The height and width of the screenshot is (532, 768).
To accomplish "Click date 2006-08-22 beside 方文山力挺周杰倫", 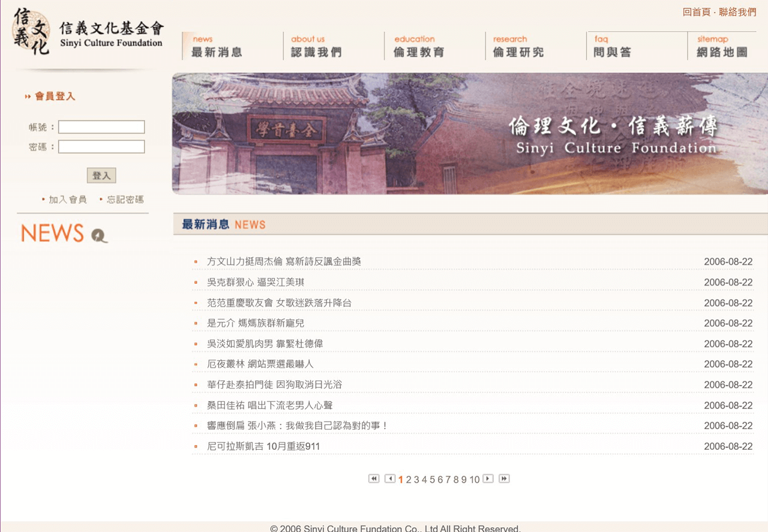I will (728, 262).
